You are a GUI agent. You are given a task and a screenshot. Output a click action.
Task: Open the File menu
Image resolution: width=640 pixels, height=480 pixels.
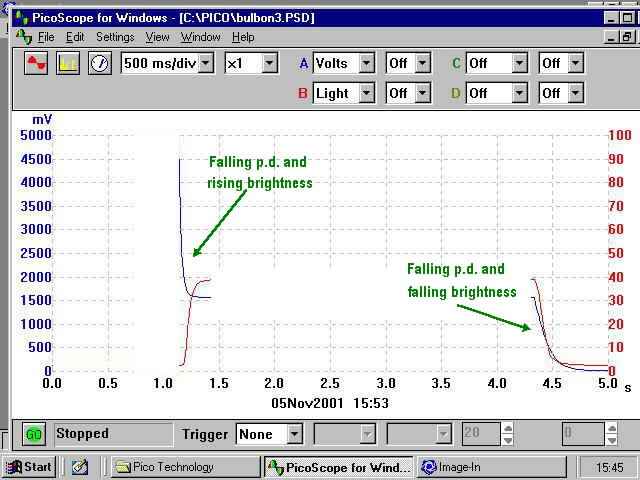[46, 37]
